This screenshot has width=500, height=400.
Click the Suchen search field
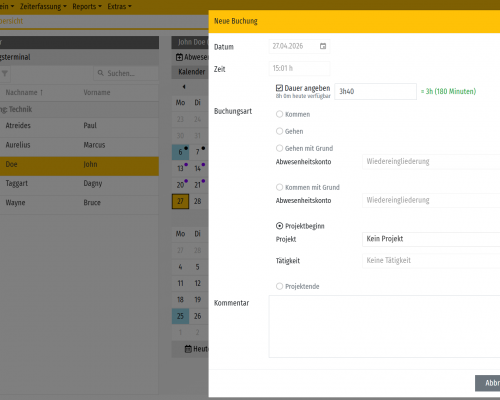(126, 73)
